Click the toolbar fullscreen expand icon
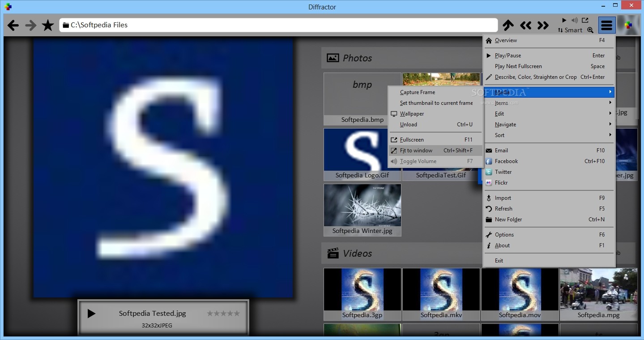The width and height of the screenshot is (644, 340). 585,20
